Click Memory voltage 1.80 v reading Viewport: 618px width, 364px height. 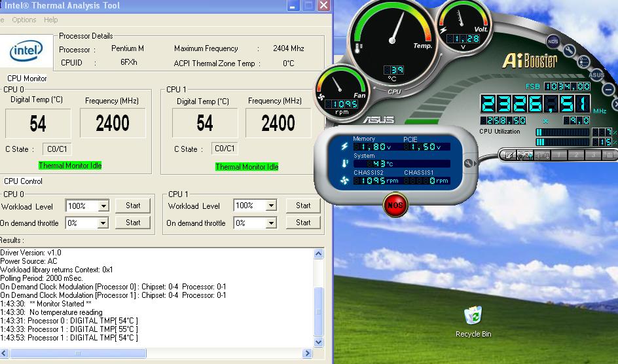(373, 147)
